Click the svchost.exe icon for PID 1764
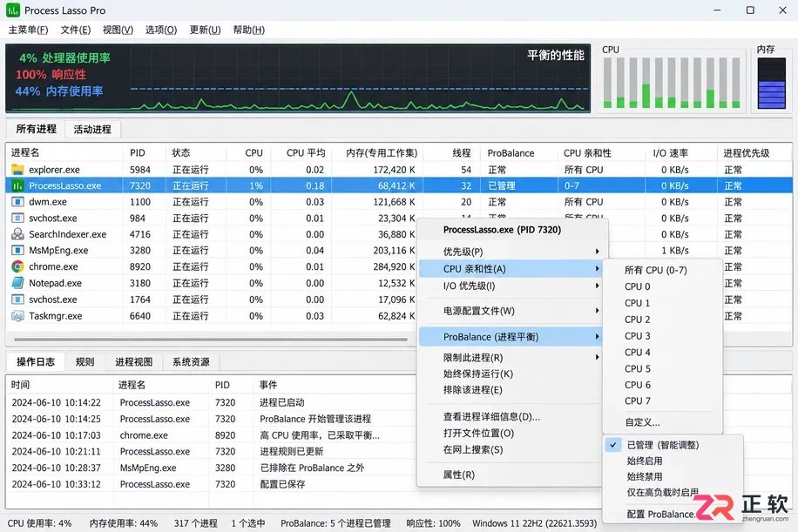This screenshot has width=798, height=532. click(x=17, y=300)
